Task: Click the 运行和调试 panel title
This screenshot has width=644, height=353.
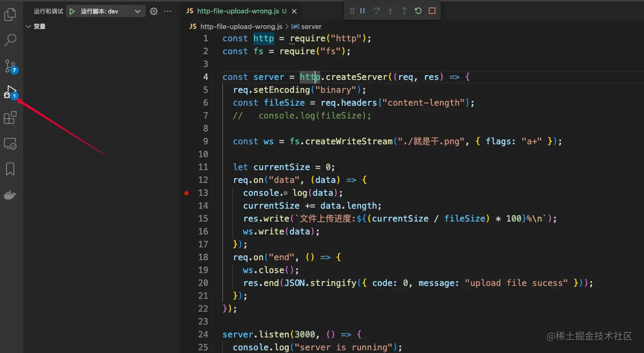Action: 48,11
